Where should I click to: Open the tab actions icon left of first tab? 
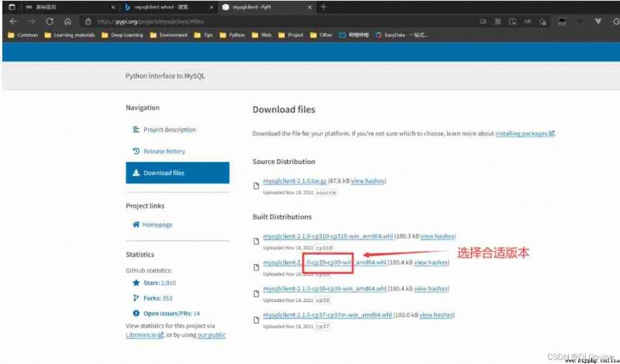pos(12,7)
